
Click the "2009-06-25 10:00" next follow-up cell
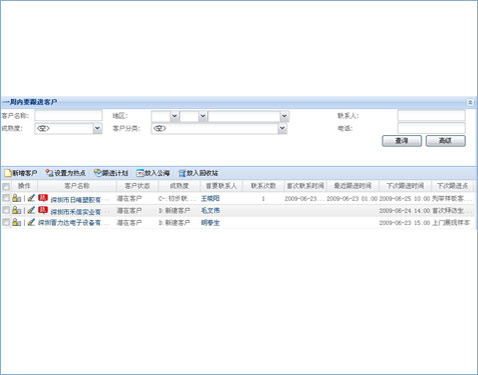tap(405, 199)
